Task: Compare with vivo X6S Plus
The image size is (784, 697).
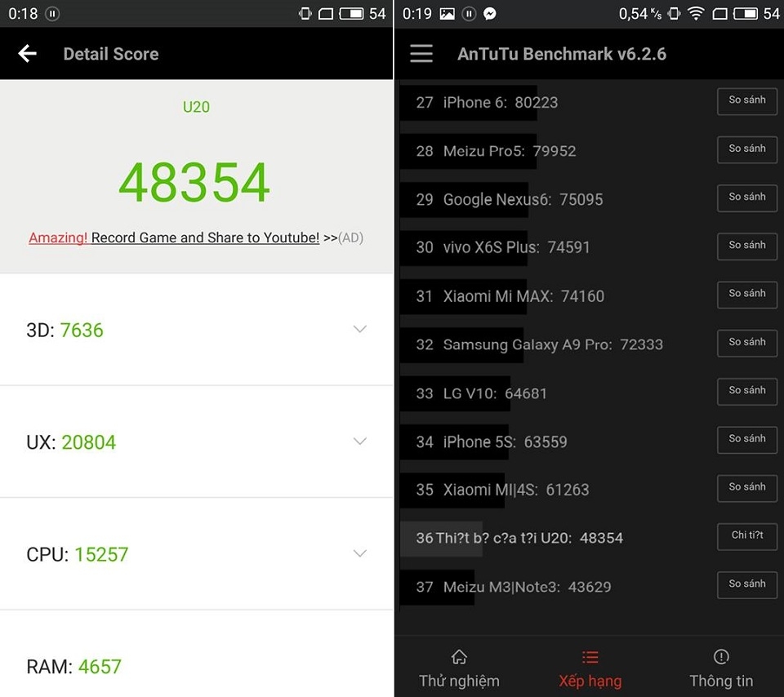Action: (x=747, y=246)
